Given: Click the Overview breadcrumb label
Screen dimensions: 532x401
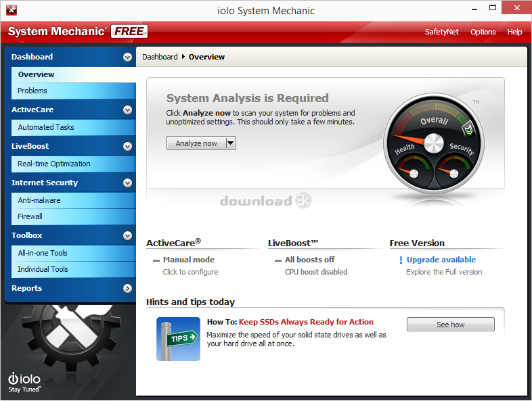Looking at the screenshot, I should tap(206, 57).
